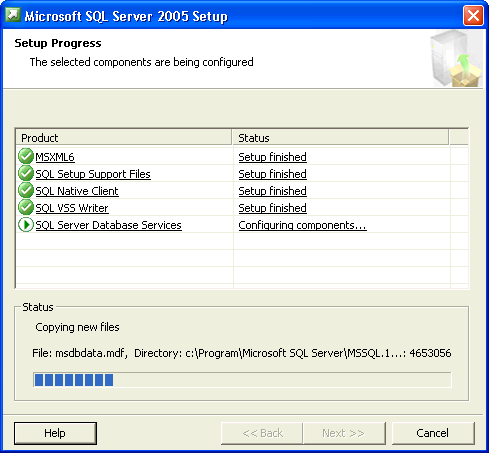The height and width of the screenshot is (453, 489).
Task: Click the Product column header
Action: pyautogui.click(x=124, y=138)
